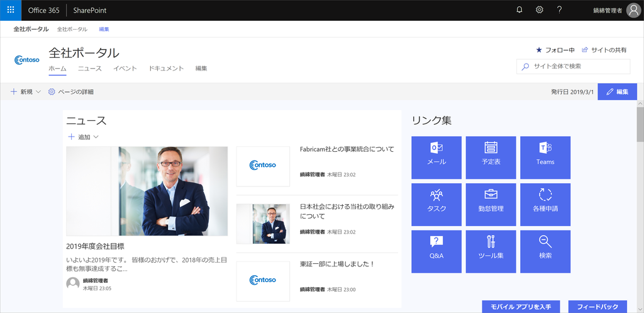Click the page vertical scrollbar thumb

(x=640, y=123)
